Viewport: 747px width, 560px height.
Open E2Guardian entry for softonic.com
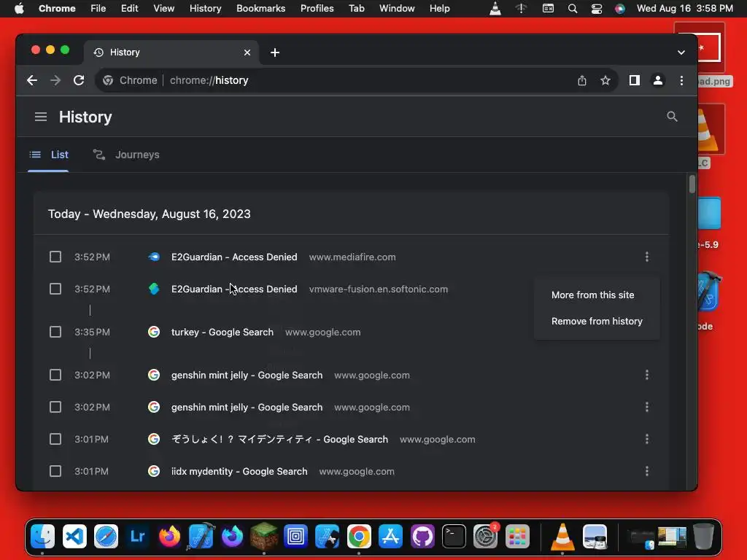click(234, 289)
